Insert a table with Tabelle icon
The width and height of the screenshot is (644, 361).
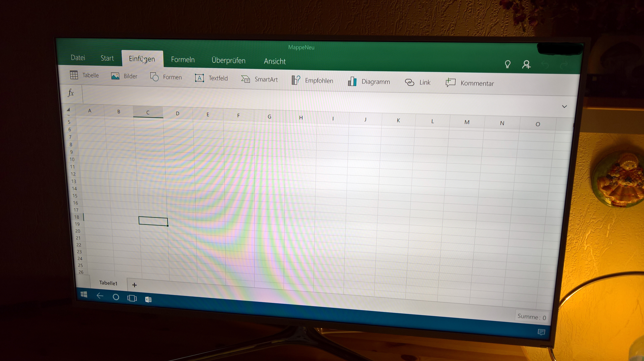84,75
